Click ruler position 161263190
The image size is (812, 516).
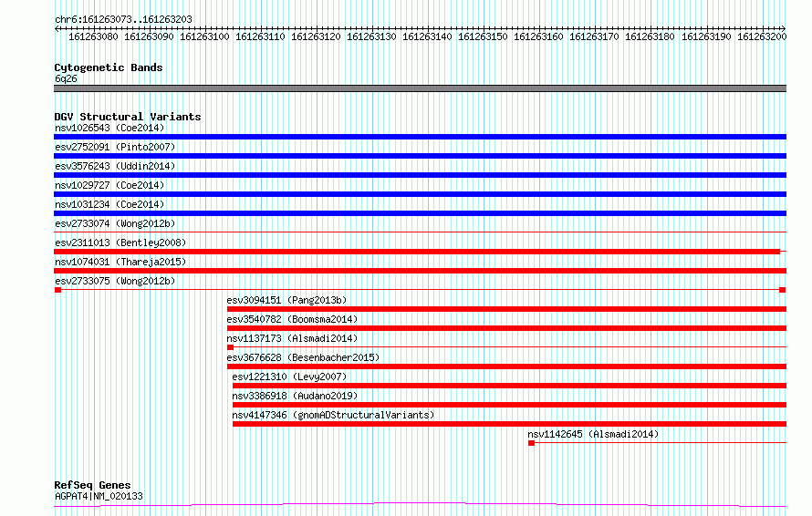(706, 36)
